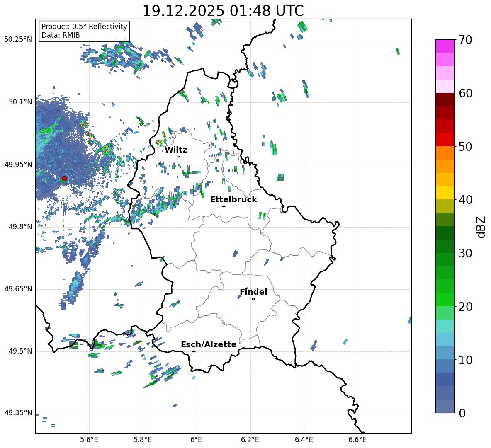Select the Wiltz city label
The width and height of the screenshot is (491, 448).
[176, 150]
